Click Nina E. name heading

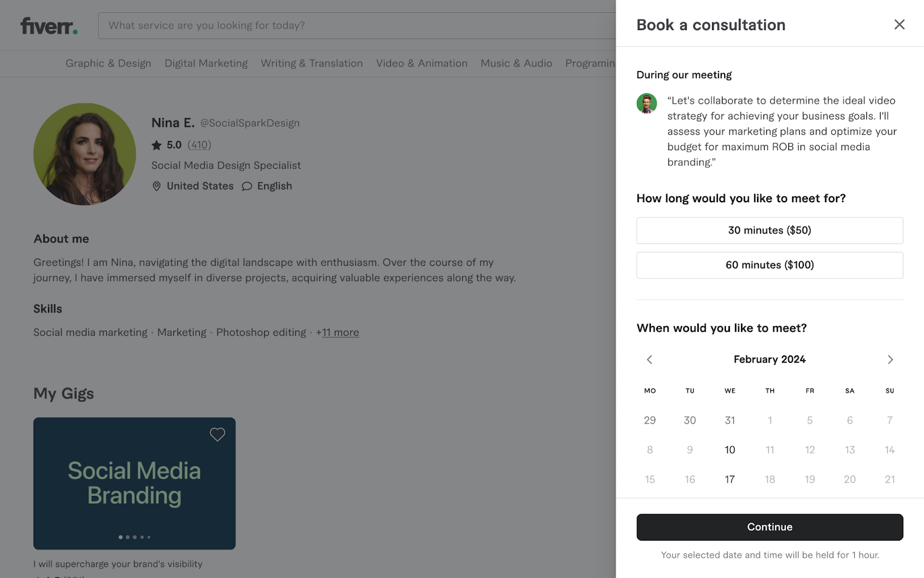pyautogui.click(x=173, y=123)
